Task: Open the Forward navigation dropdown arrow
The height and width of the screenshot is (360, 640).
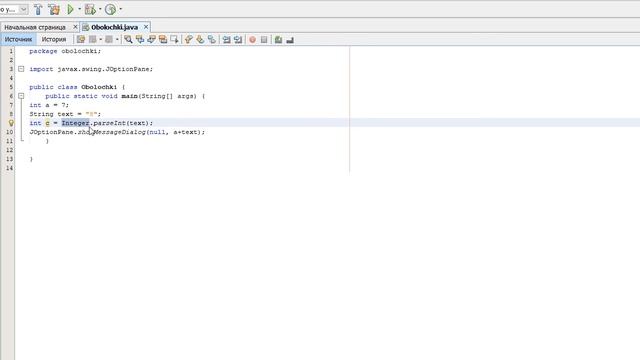Action: coord(117,40)
